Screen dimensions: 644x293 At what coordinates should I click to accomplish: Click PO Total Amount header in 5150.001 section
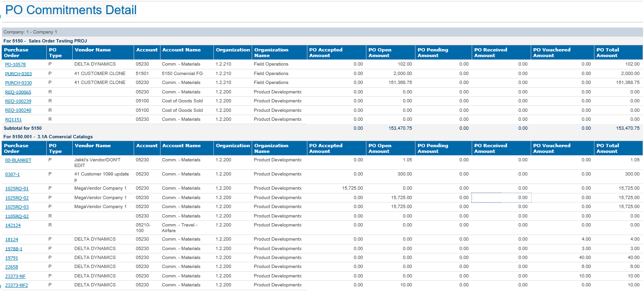click(608, 149)
